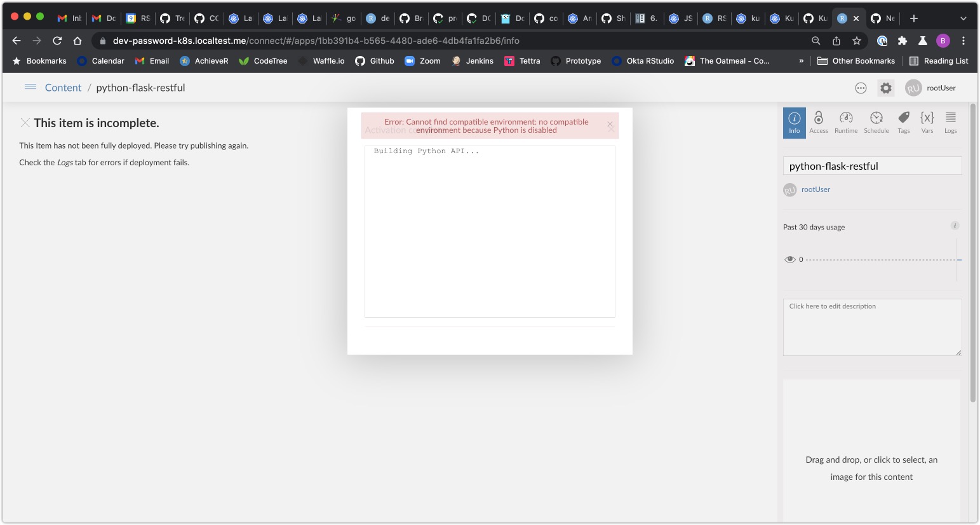Click the views eye icon in usage stats
Screen dimensions: 980x525
point(791,259)
